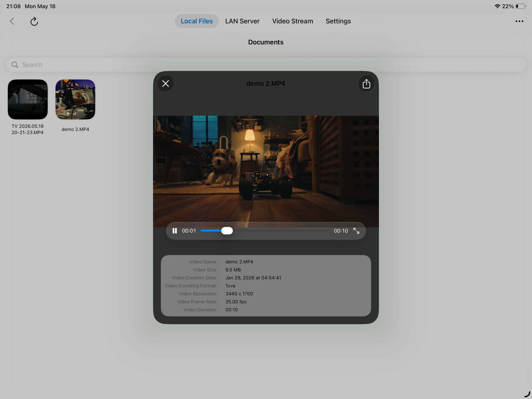Close the demo 2.MP4 preview popup
The width and height of the screenshot is (532, 399).
[166, 84]
